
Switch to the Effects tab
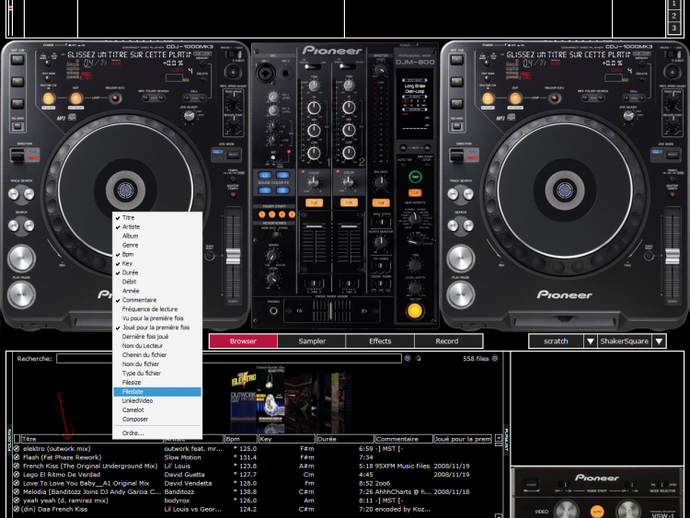[380, 341]
